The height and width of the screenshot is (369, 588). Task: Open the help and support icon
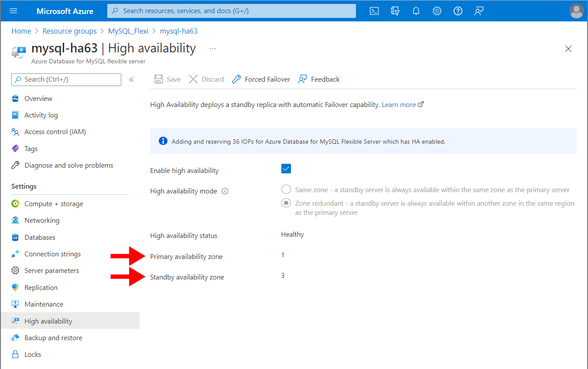(x=458, y=11)
